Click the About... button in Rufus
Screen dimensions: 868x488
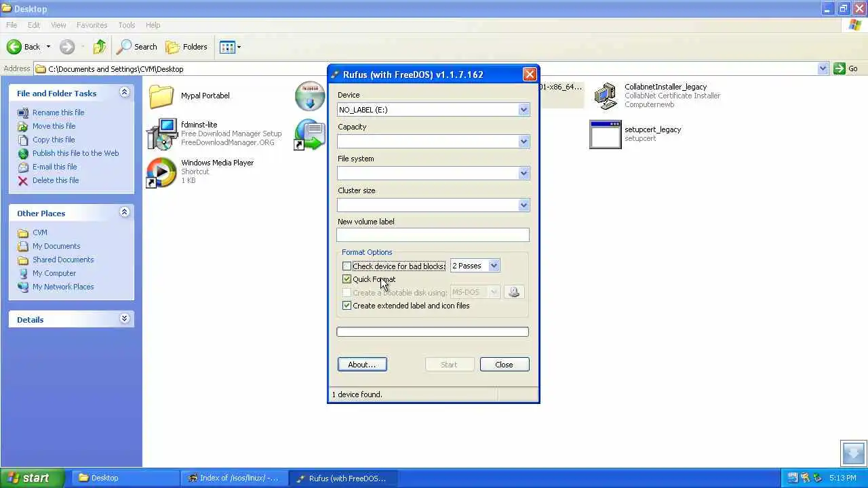(x=362, y=365)
